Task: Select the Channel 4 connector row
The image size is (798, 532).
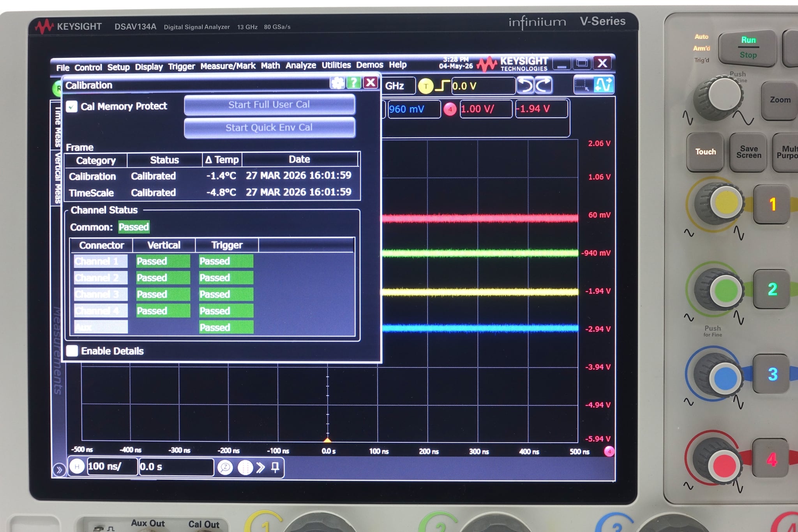Action: click(101, 311)
